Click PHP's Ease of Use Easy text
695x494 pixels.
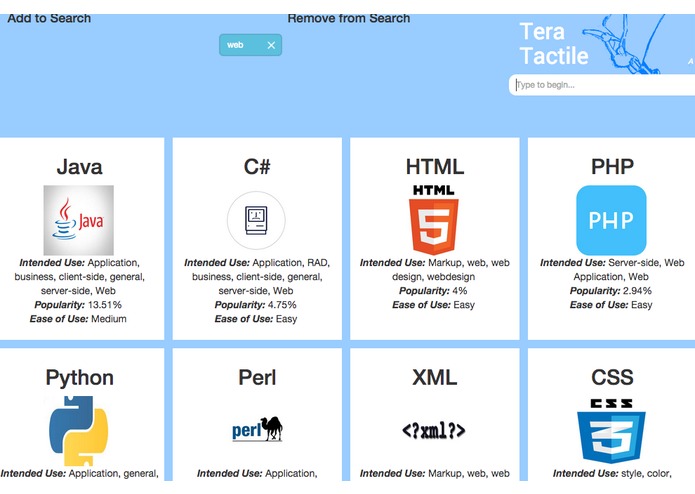tap(611, 305)
